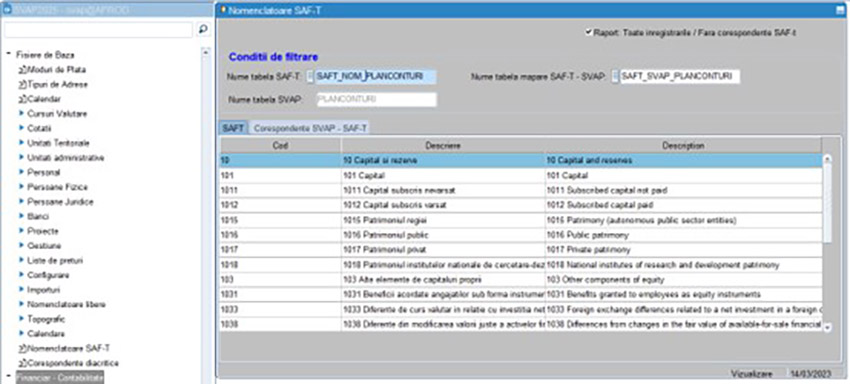Image resolution: width=850 pixels, height=384 pixels.
Task: Expand the Banci tree node
Action: pyautogui.click(x=22, y=216)
